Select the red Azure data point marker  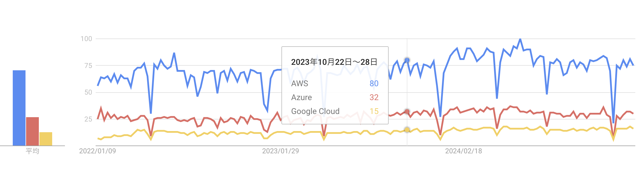point(407,112)
